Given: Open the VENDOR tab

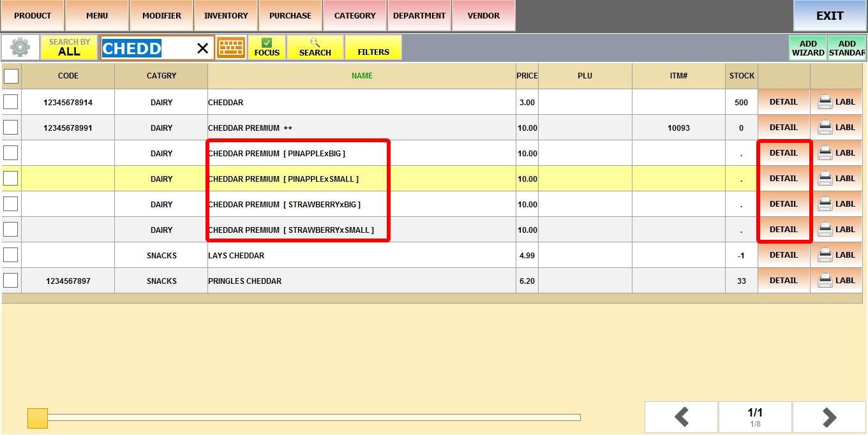Looking at the screenshot, I should pos(484,16).
